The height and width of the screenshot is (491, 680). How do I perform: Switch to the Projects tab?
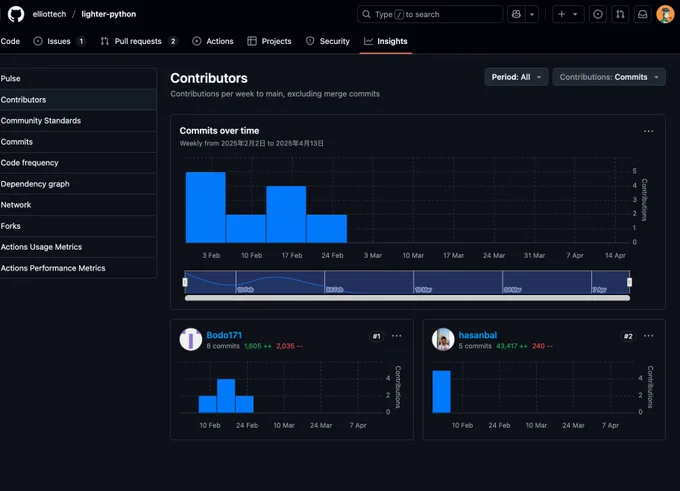click(x=269, y=41)
